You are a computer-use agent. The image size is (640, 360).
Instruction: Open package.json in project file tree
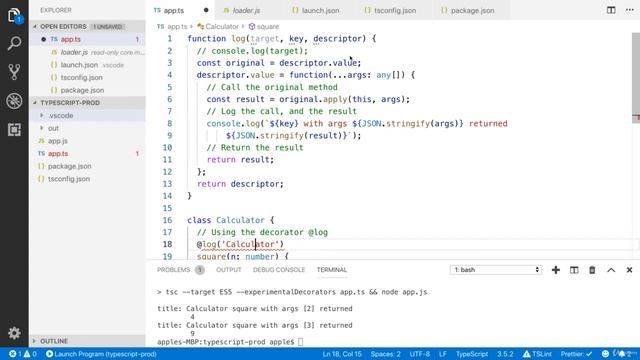pos(87,166)
